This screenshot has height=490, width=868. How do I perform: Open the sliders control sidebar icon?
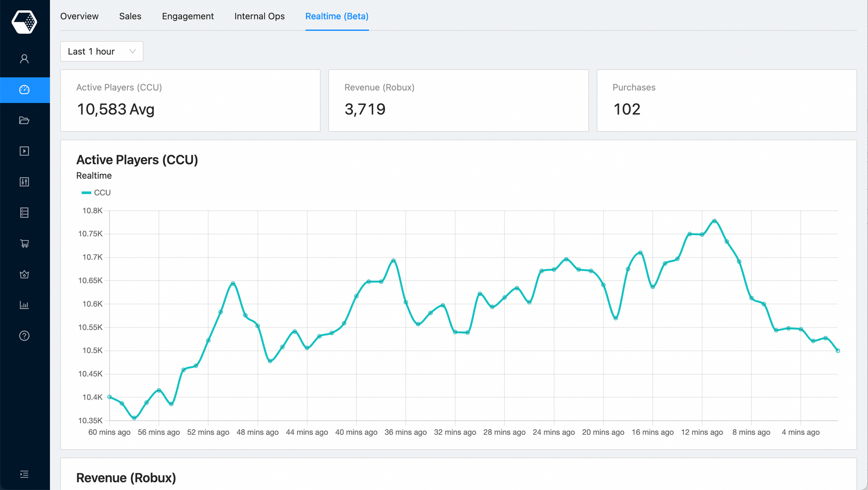[24, 182]
